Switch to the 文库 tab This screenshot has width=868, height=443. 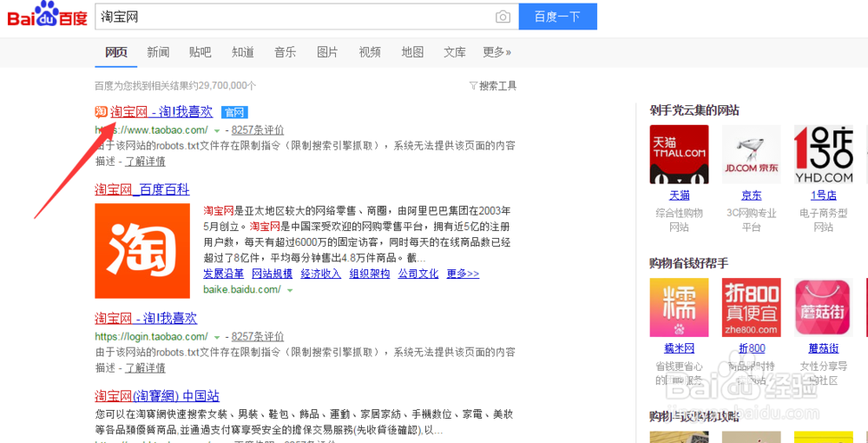pos(455,52)
